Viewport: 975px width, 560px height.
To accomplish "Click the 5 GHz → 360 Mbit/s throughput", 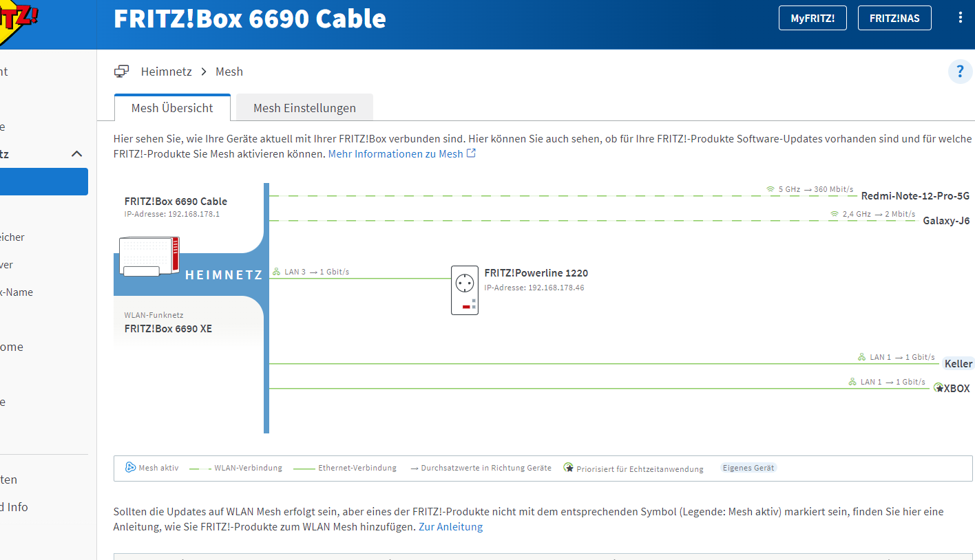I will coord(817,189).
